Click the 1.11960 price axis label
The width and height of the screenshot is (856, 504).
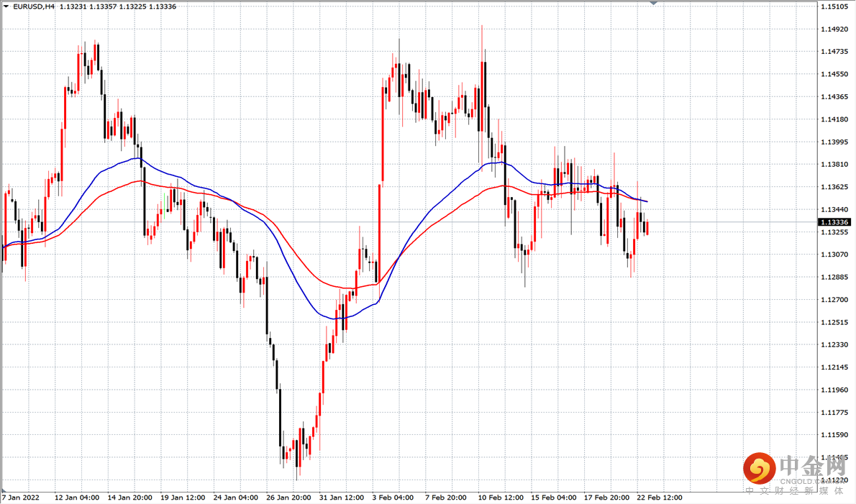click(x=834, y=390)
